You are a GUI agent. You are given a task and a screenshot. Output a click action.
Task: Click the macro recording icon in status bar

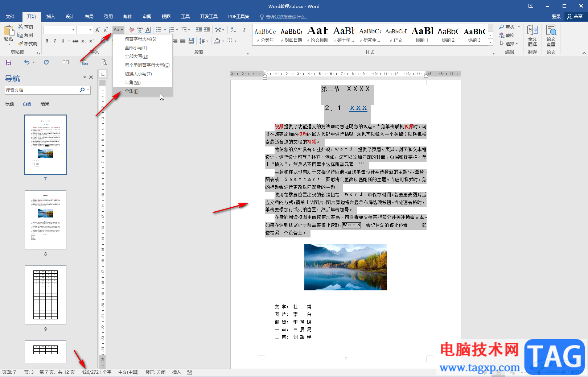point(190,372)
